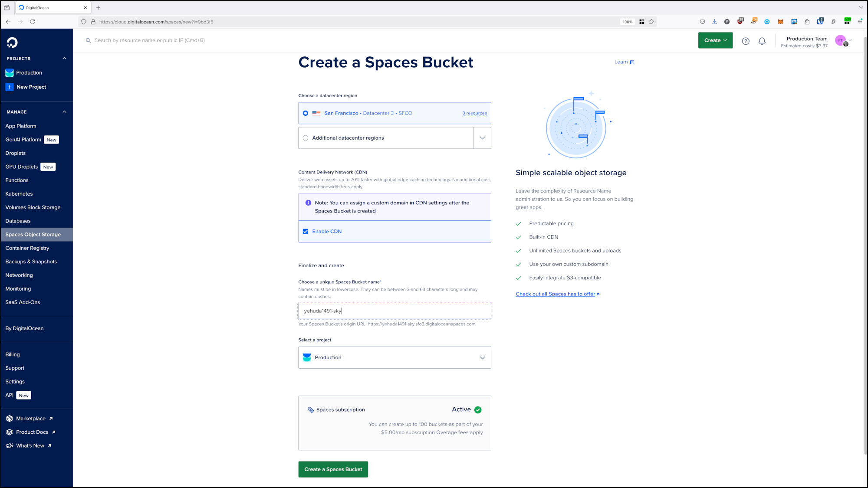Open the extensions puzzle piece icon
The height and width of the screenshot is (488, 868).
807,22
